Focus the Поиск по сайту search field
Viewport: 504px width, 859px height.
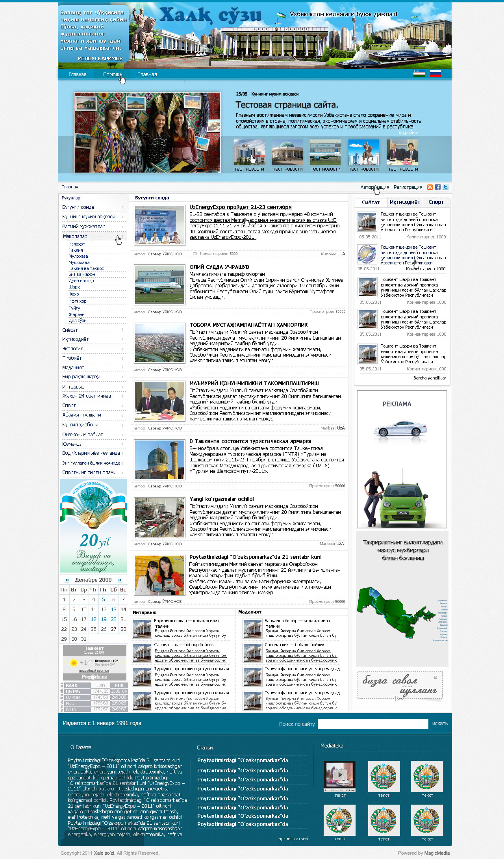coord(373,724)
